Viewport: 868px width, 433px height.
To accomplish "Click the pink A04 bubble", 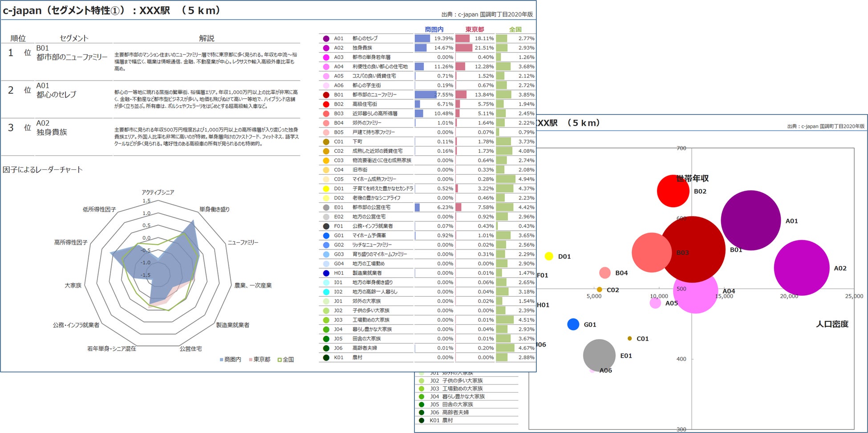I will (x=696, y=292).
